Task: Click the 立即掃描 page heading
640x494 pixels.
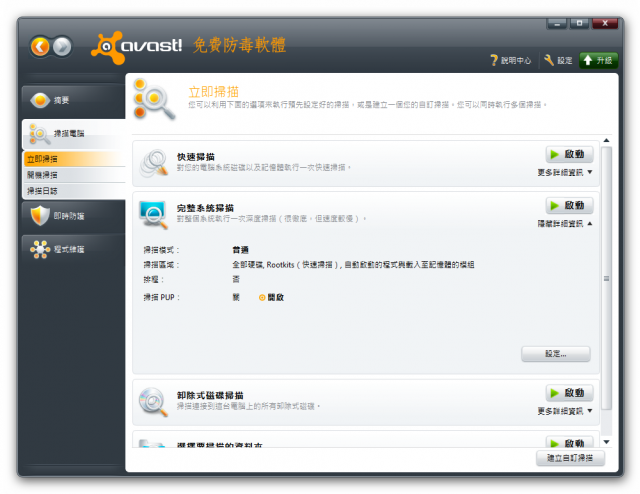Action: click(213, 91)
